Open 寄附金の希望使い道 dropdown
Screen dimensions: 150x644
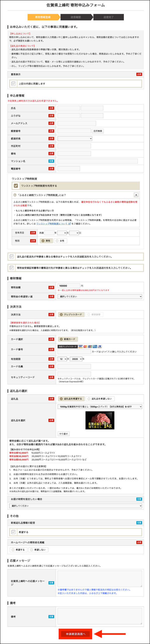coord(100,297)
